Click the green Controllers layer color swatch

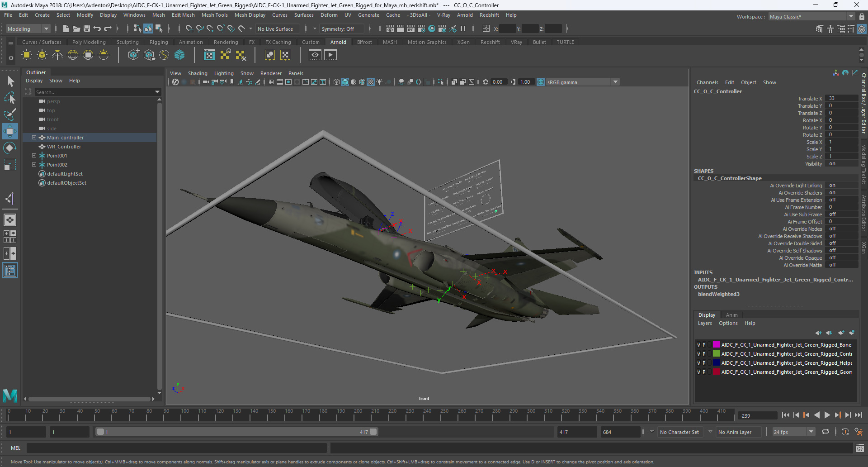pyautogui.click(x=717, y=354)
